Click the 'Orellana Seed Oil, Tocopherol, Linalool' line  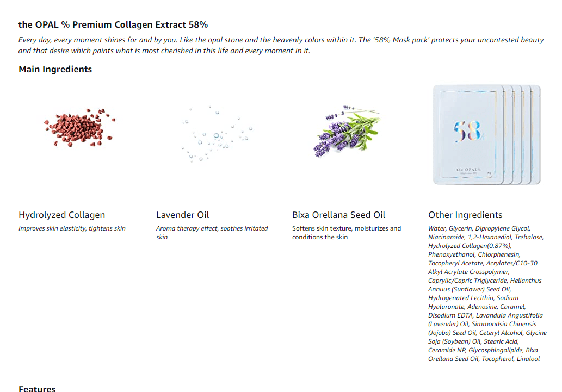click(x=484, y=359)
